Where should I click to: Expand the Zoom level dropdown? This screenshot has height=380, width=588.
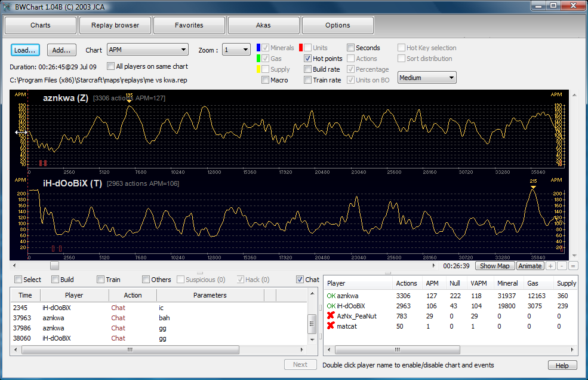tap(236, 50)
